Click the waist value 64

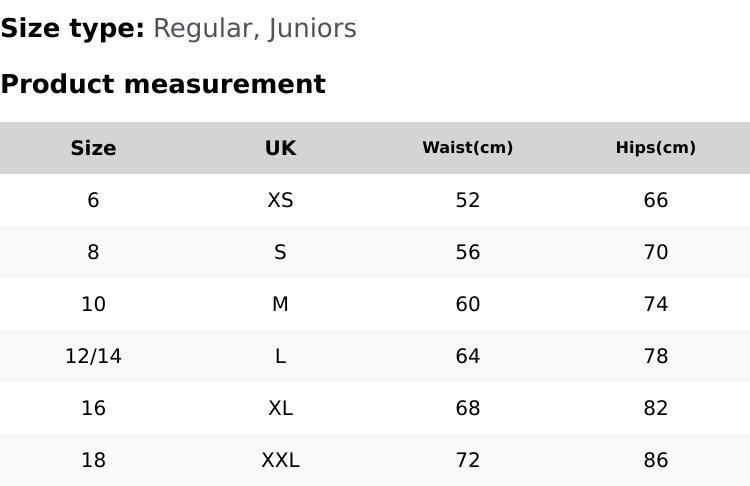(x=467, y=356)
